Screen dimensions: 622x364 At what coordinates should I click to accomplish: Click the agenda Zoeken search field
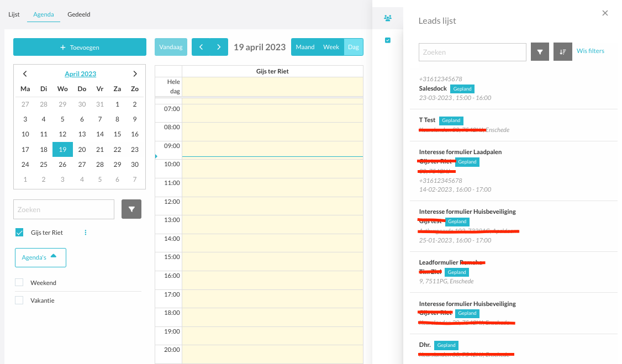point(64,209)
